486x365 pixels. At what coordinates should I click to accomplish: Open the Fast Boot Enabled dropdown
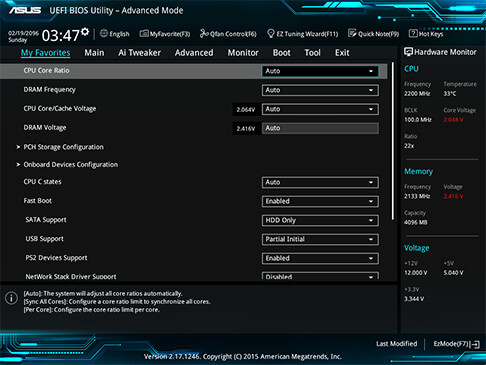click(320, 201)
